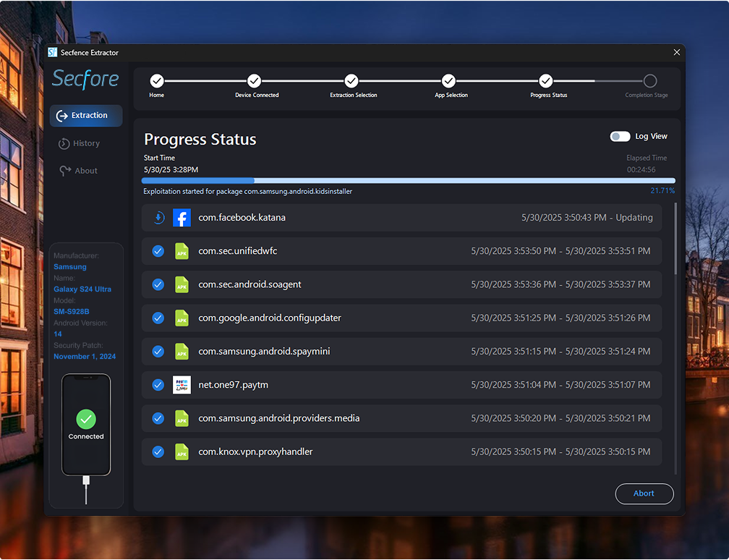
Task: Click the November 1, 2024 security patch
Action: 85,357
